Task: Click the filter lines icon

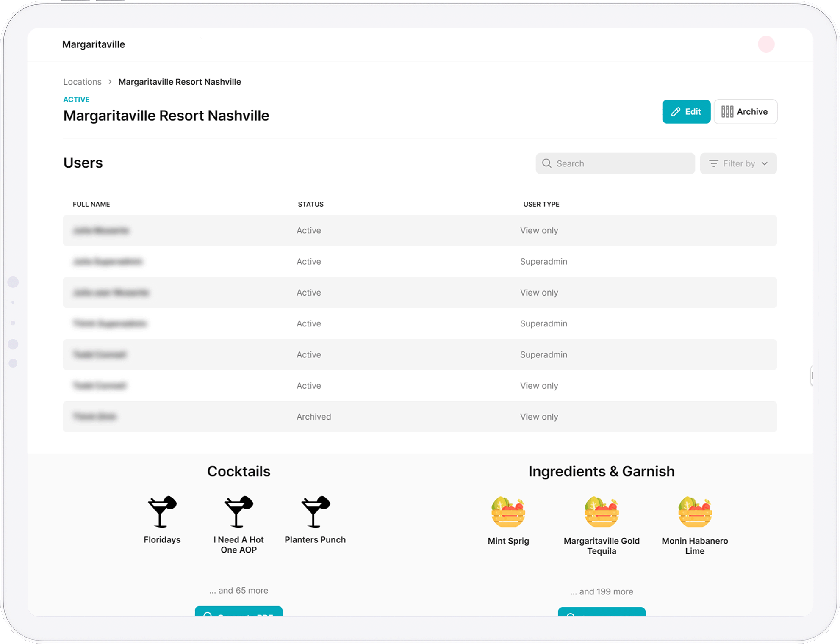Action: click(x=714, y=163)
